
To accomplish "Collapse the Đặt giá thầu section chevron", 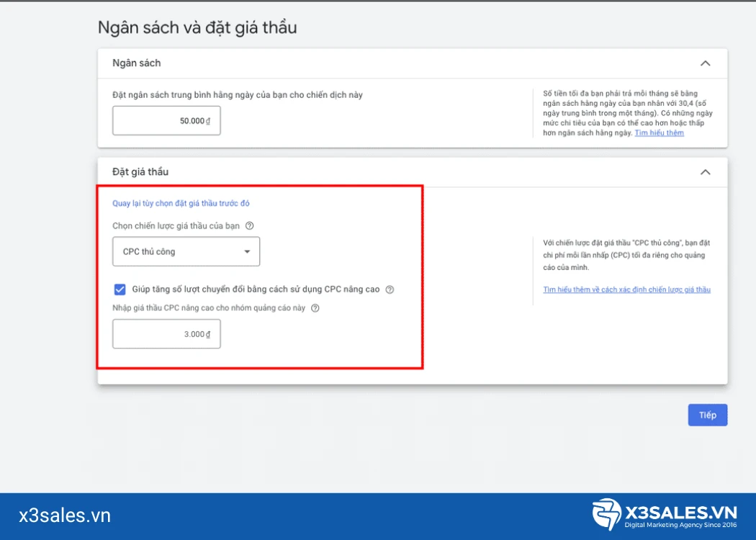I will (705, 172).
